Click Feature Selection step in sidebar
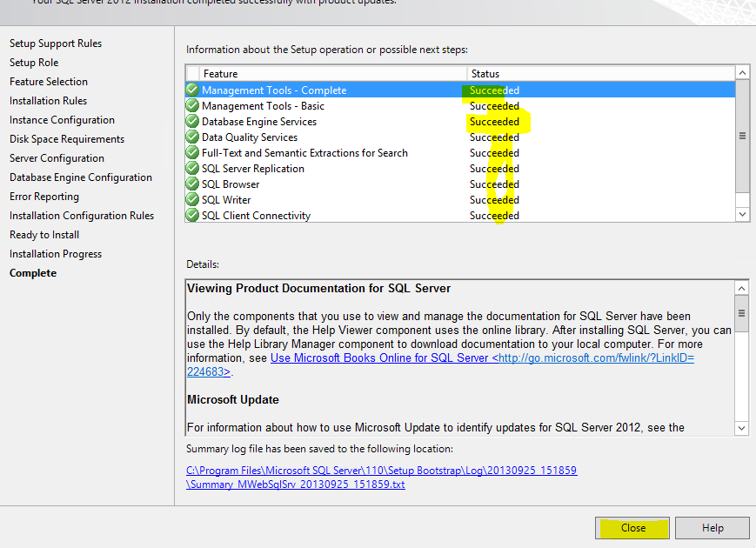This screenshot has height=548, width=756. [x=48, y=82]
